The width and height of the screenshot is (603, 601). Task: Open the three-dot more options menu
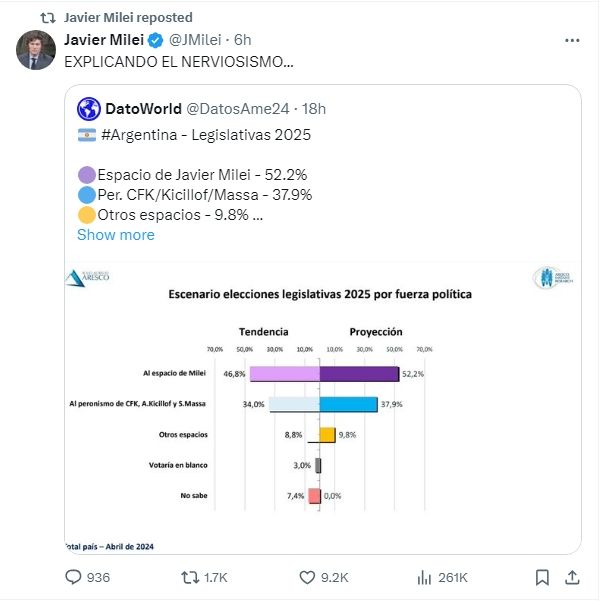(571, 41)
